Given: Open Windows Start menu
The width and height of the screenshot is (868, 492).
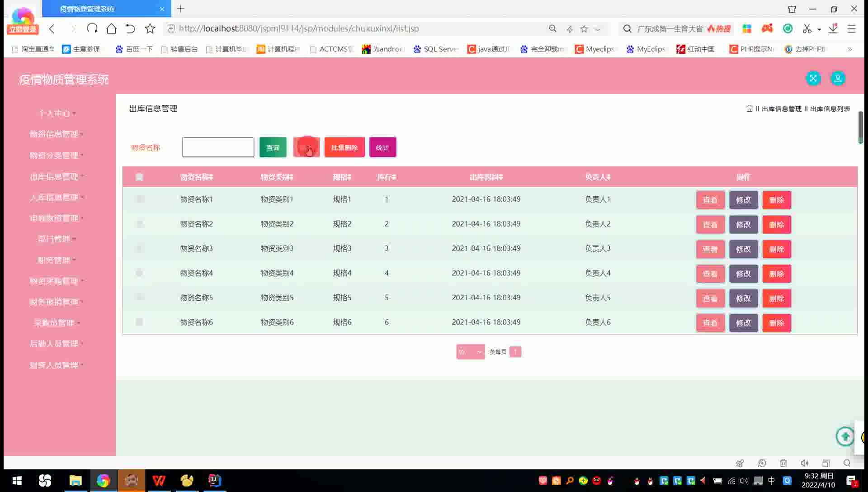Looking at the screenshot, I should point(17,480).
